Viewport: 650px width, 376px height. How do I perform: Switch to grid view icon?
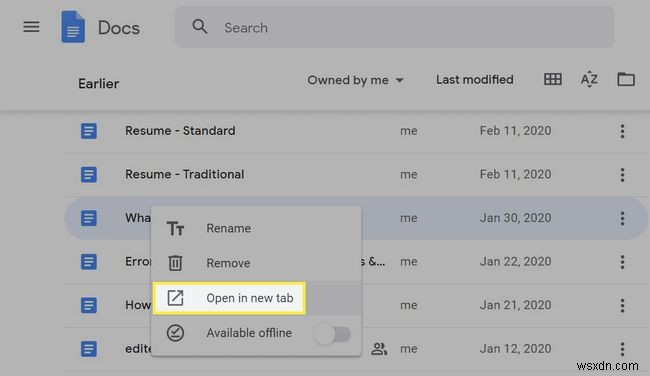[x=553, y=79]
